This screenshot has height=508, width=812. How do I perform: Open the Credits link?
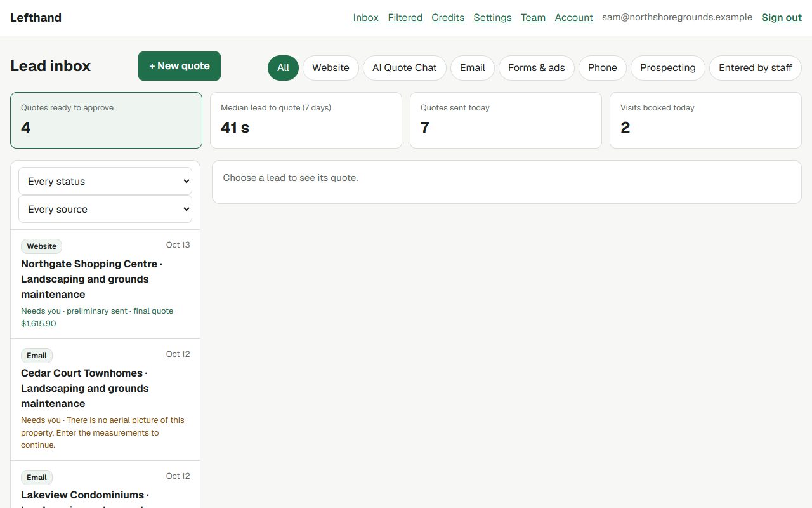(x=448, y=18)
